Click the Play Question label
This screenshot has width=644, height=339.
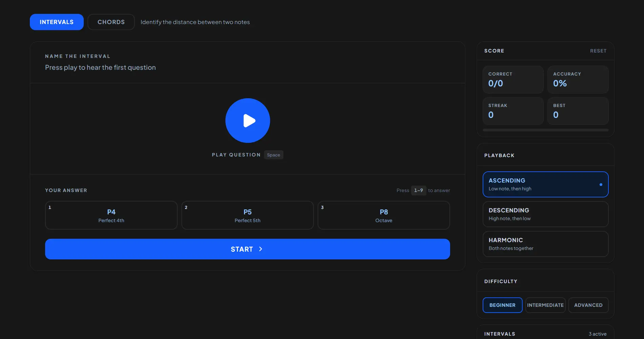tap(236, 155)
